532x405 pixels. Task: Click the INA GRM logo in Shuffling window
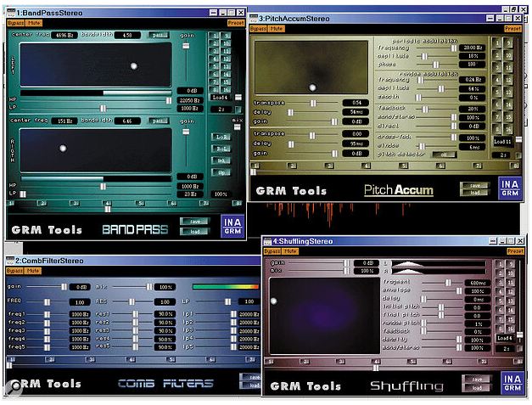pos(512,383)
